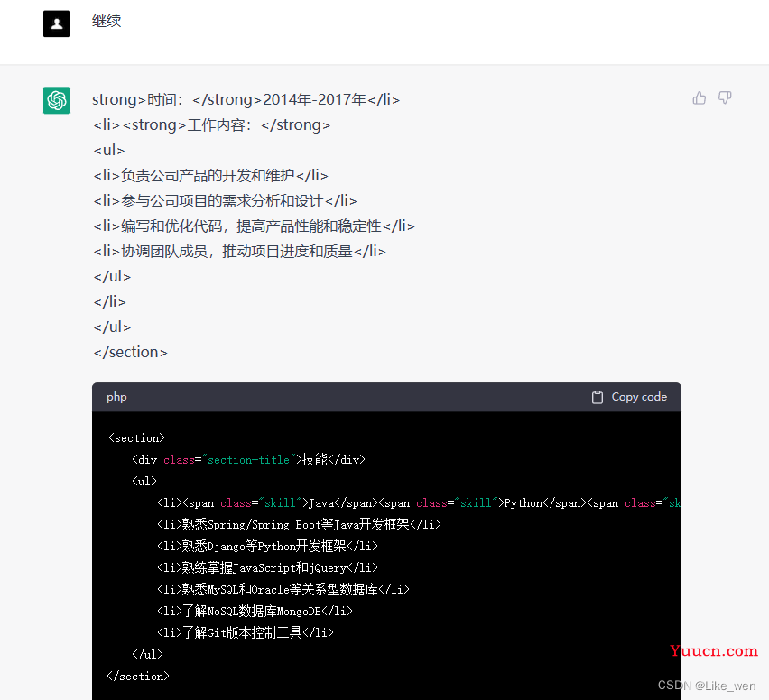Click the line 参与公司项目的需求分析和设计
This screenshot has height=700, width=769.
(x=225, y=201)
